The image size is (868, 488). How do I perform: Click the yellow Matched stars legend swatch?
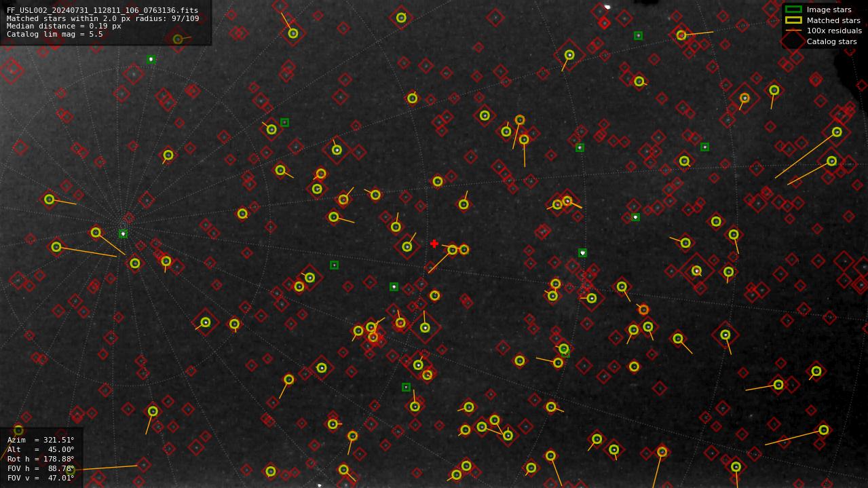[793, 20]
